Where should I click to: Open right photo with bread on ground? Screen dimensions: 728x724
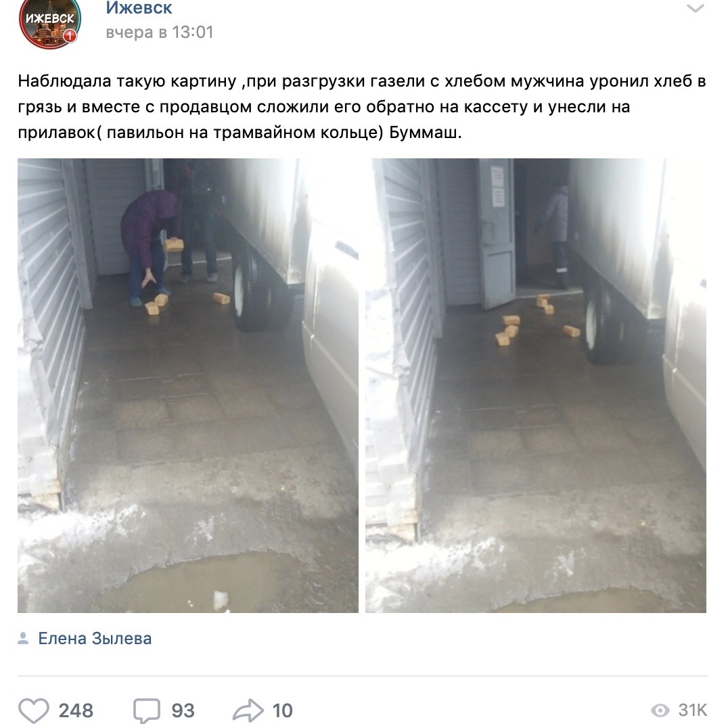point(536,386)
